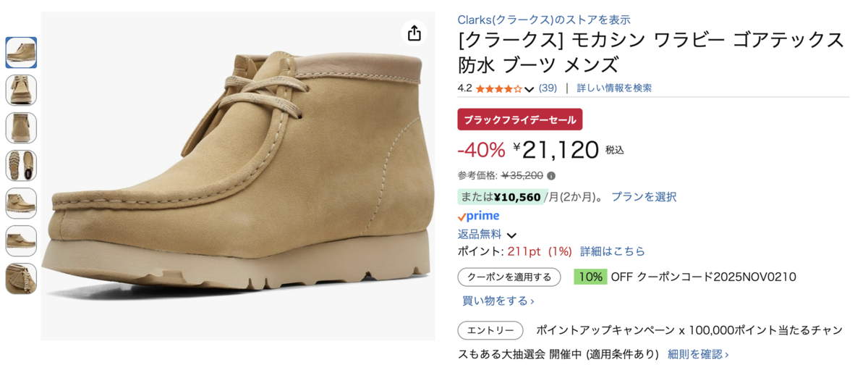Select the second thumbnail showing front view
This screenshot has height=365, width=868.
tap(21, 90)
